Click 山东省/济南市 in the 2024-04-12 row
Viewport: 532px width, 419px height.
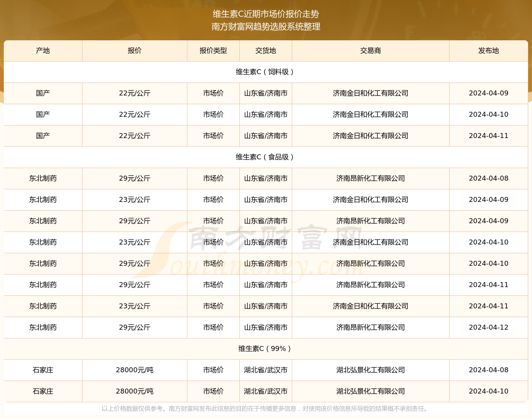(266, 327)
